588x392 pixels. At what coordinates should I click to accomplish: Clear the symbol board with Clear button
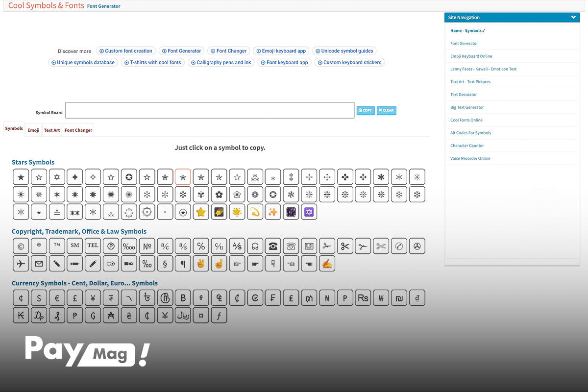coord(387,110)
